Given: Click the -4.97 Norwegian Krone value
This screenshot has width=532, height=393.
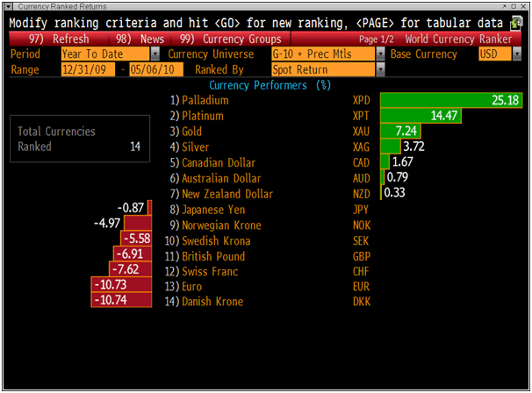Looking at the screenshot, I should pyautogui.click(x=107, y=224).
